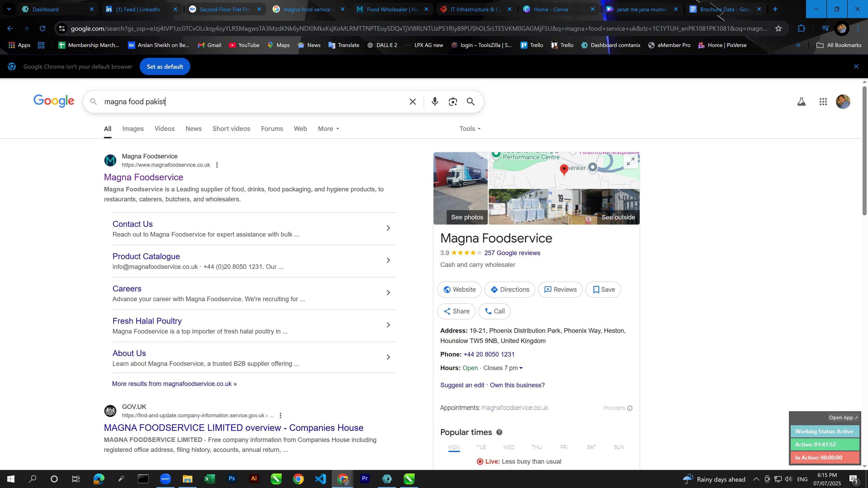868x488 pixels.
Task: Open Chrome three-dot menu
Action: click(858, 29)
